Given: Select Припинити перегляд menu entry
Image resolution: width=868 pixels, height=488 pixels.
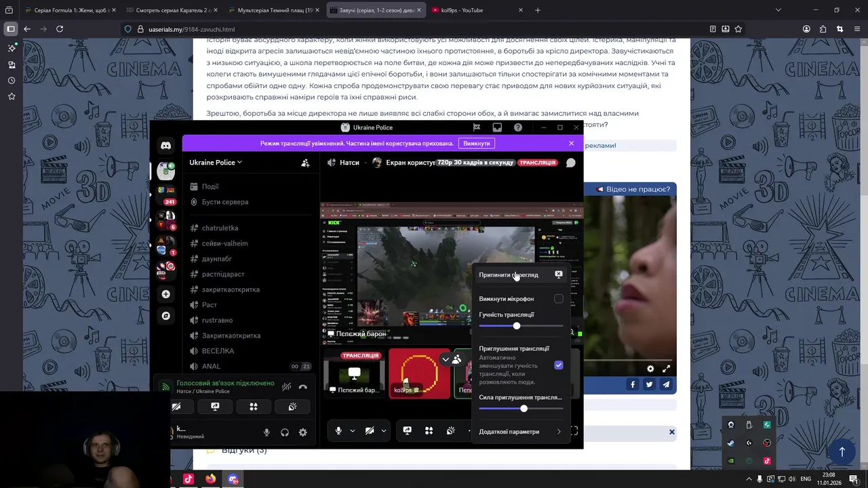Looking at the screenshot, I should 521,274.
